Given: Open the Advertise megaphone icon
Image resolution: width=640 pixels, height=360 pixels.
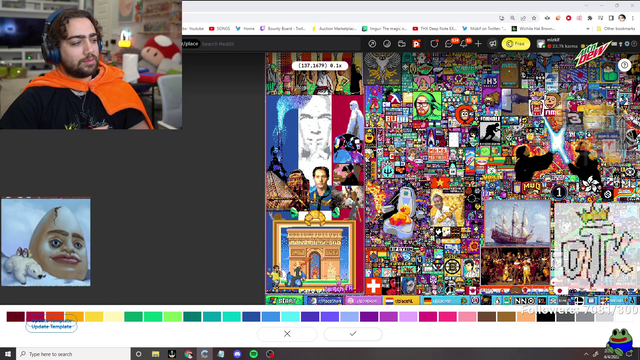Looking at the screenshot, I should (x=493, y=44).
